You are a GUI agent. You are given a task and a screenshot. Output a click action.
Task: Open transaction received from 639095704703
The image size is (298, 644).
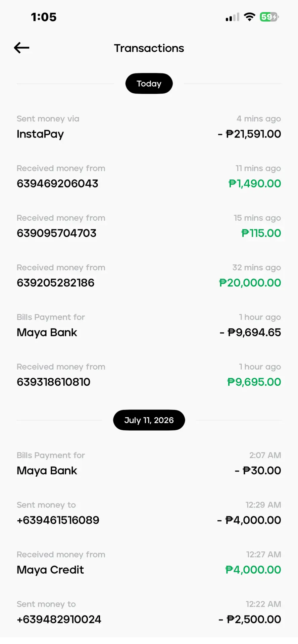149,226
